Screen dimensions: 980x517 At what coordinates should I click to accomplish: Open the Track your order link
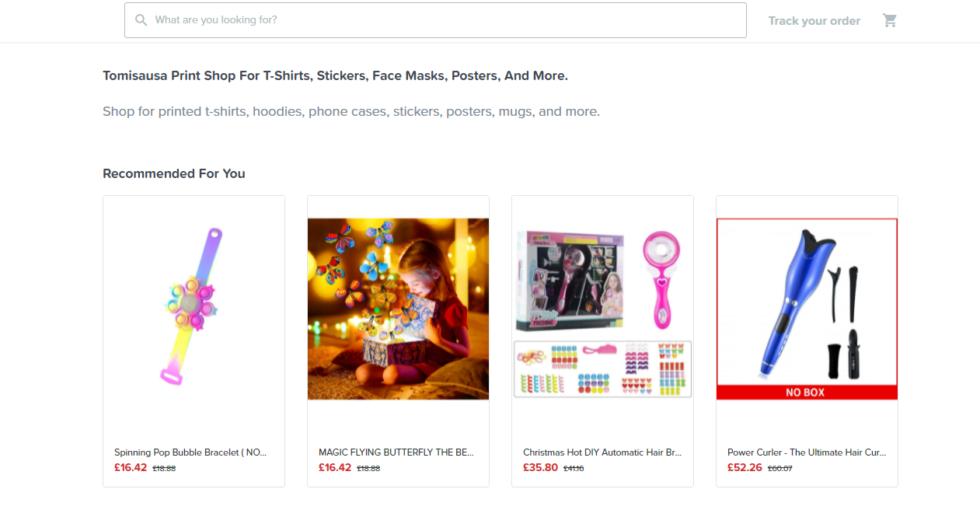point(814,21)
